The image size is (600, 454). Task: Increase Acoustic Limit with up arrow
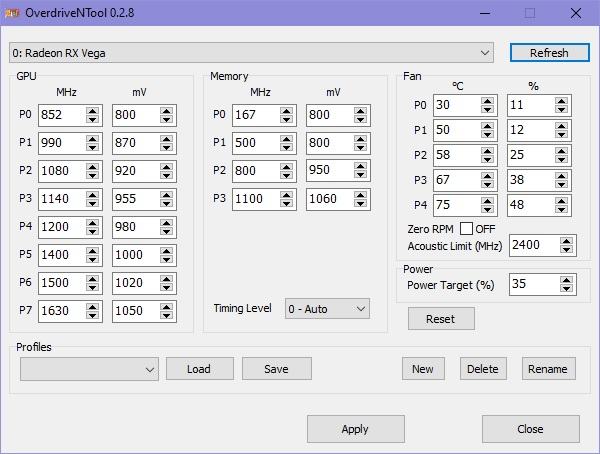(566, 241)
